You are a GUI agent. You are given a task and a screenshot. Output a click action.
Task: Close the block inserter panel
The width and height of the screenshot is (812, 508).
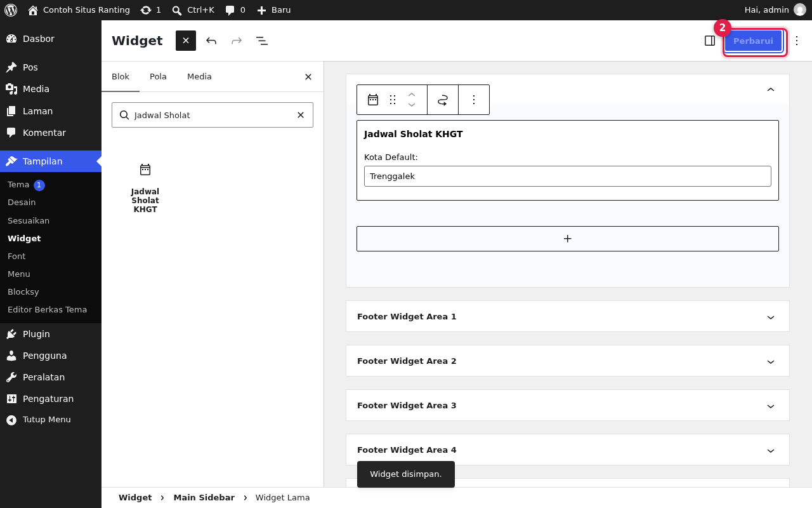[x=308, y=77]
